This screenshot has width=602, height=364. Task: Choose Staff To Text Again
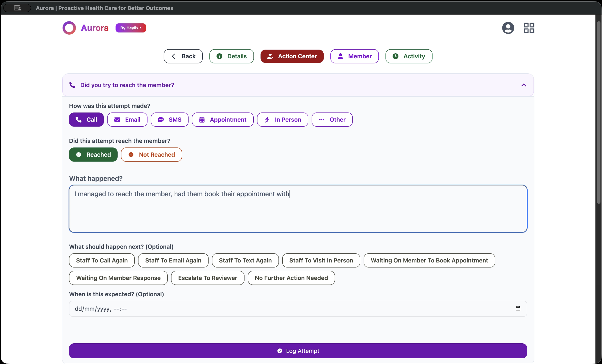(245, 261)
